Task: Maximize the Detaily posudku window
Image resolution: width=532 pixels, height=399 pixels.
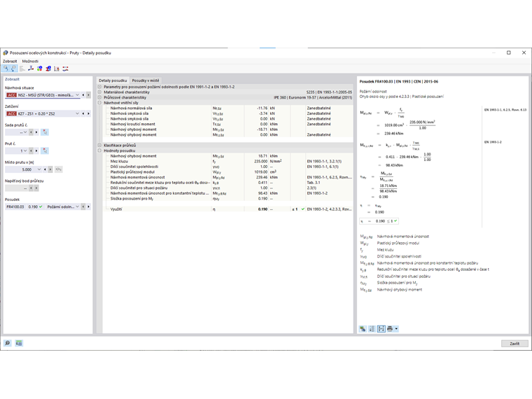Action: pos(509,52)
